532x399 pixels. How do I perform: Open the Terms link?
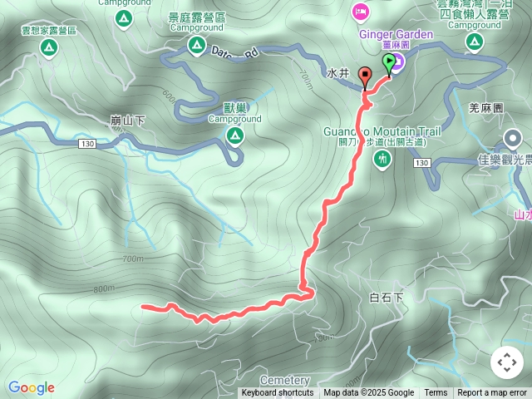pyautogui.click(x=436, y=393)
